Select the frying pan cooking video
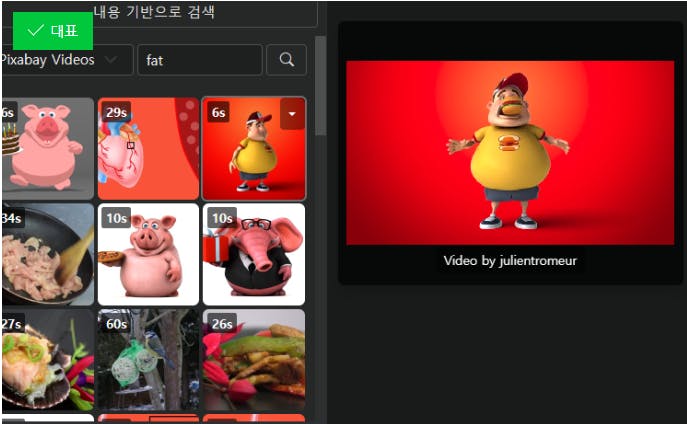This screenshot has width=687, height=424. pos(47,254)
